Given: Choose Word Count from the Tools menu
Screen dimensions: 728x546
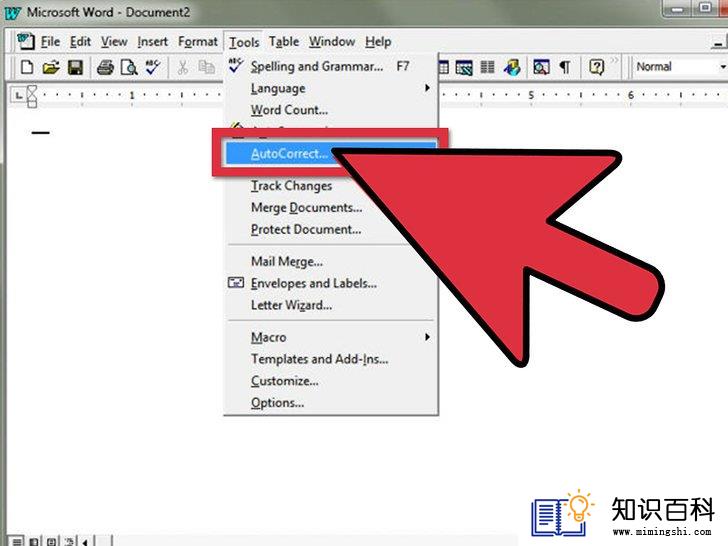Looking at the screenshot, I should [x=331, y=110].
